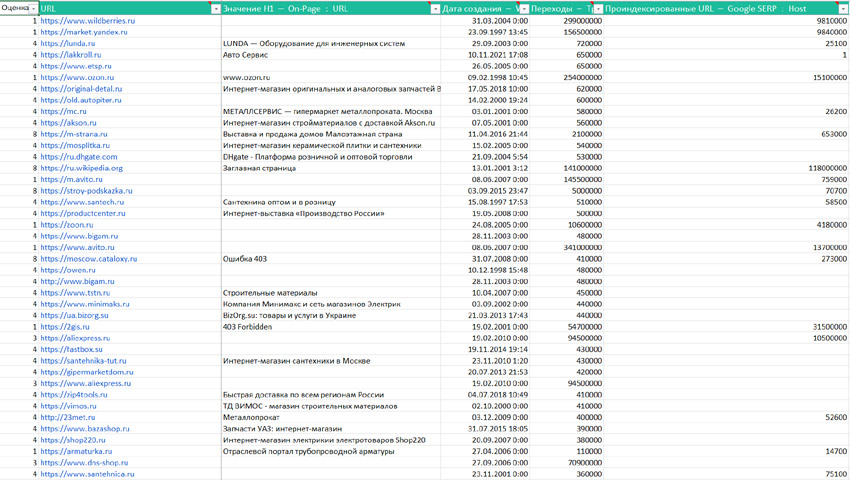
Task: Open the https://gipermarketdom.ru link
Action: pos(87,372)
